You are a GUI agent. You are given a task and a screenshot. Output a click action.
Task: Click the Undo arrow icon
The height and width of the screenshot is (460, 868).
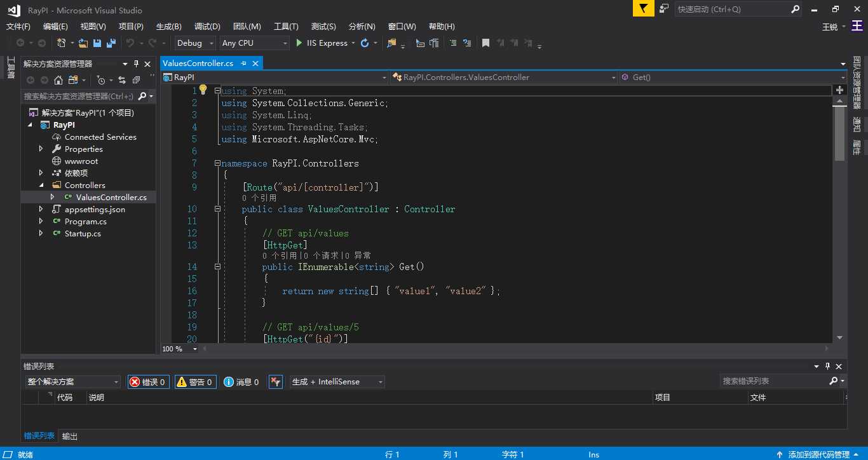pyautogui.click(x=130, y=43)
